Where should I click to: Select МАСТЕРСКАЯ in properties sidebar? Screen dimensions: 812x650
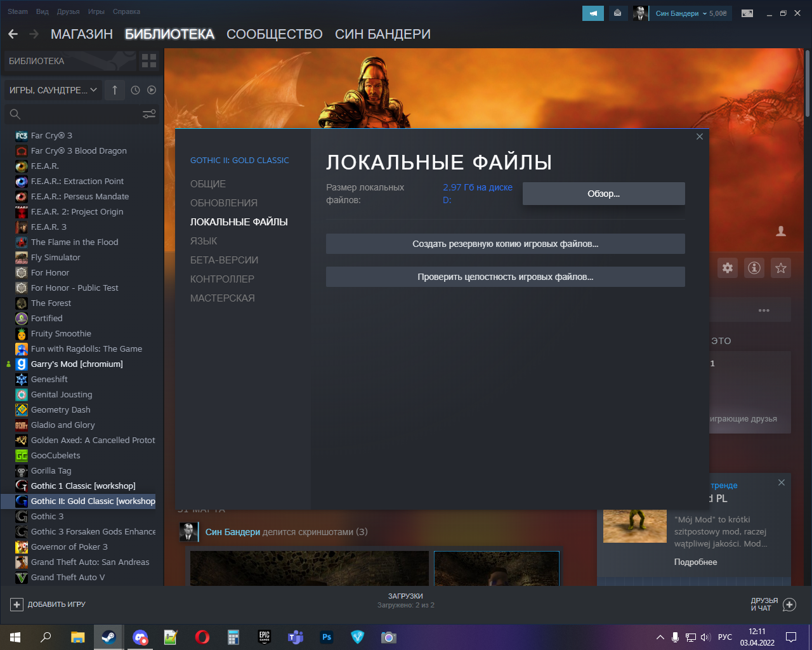pos(223,298)
